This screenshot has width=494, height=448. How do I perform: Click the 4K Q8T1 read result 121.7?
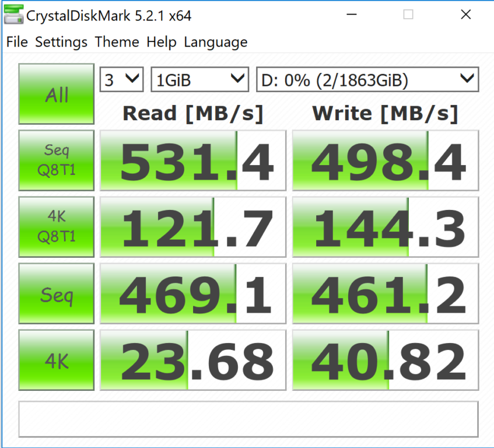[x=193, y=227]
